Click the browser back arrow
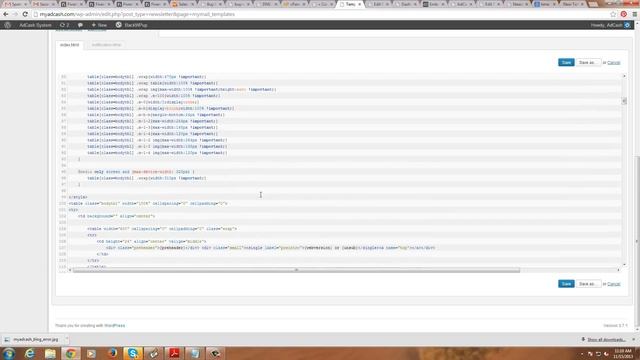The image size is (640, 360). 6,14
